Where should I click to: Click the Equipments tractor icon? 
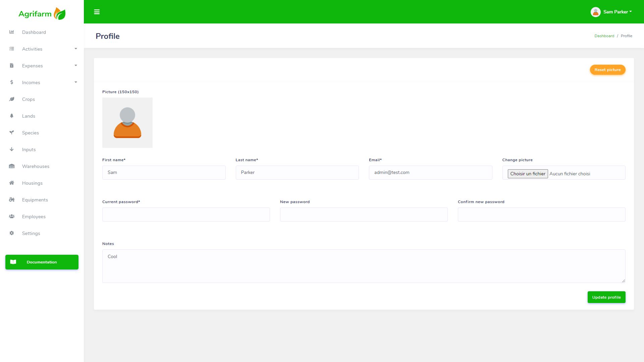point(12,200)
